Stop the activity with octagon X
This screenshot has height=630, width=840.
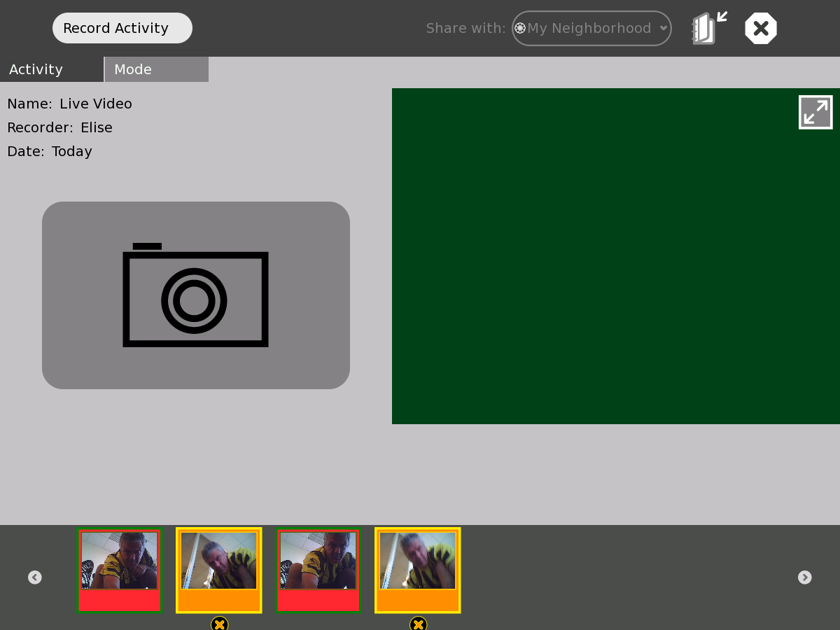pyautogui.click(x=761, y=29)
